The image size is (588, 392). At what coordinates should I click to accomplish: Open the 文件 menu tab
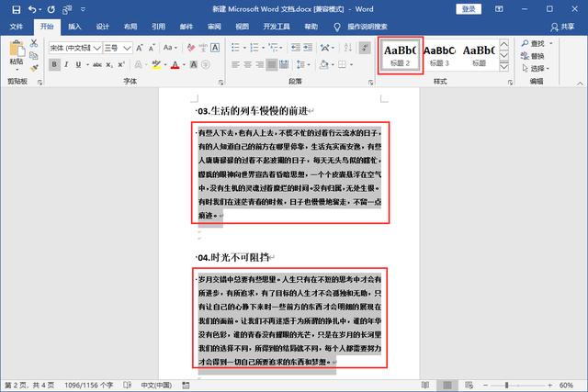pos(17,27)
